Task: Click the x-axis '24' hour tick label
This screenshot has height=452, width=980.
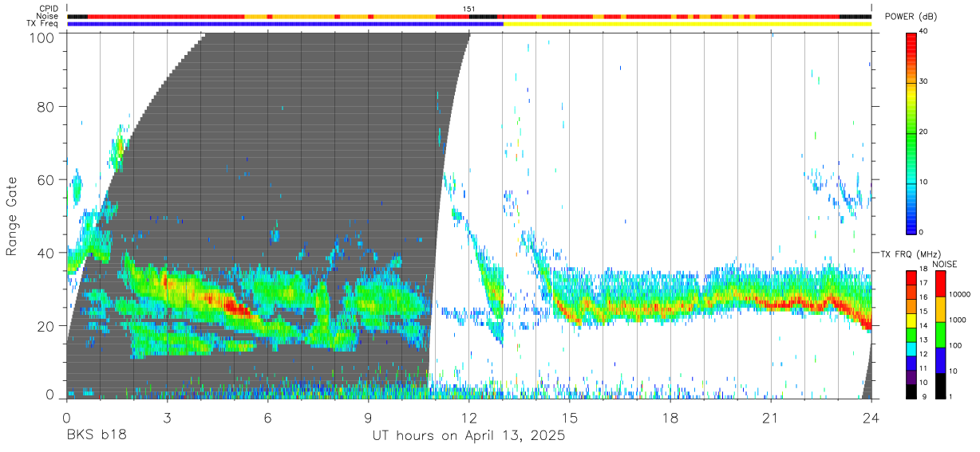Action: (871, 418)
